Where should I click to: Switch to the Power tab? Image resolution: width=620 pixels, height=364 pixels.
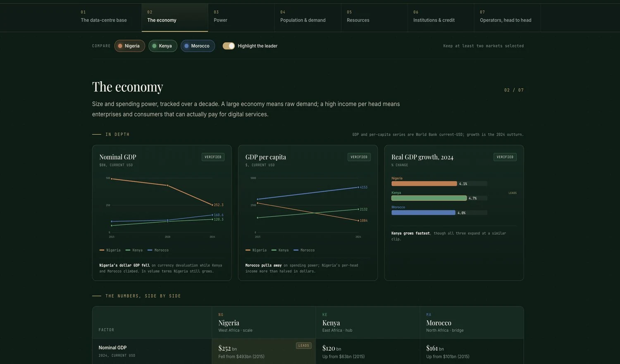tap(241, 18)
